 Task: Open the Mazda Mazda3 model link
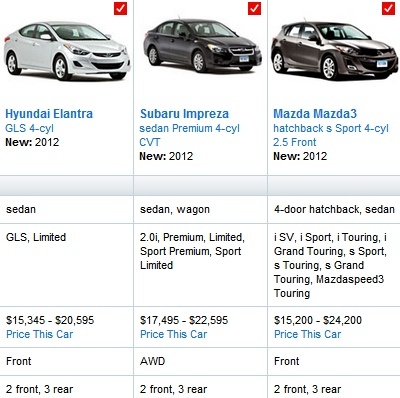315,114
